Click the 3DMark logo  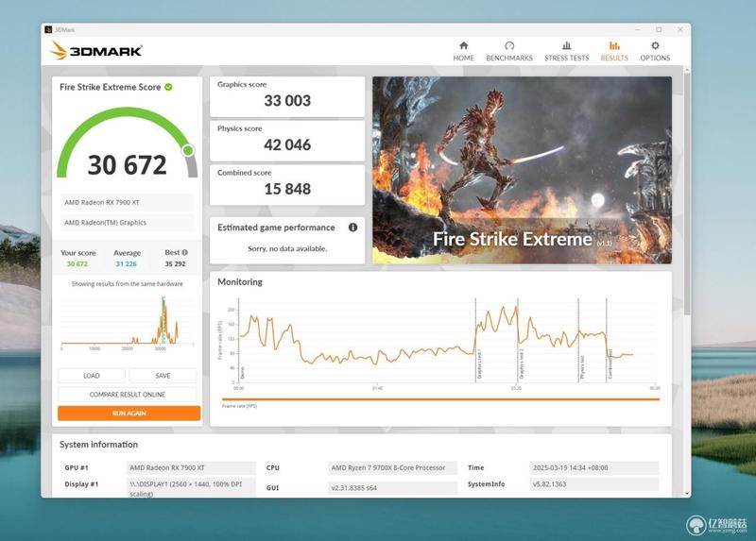pos(96,51)
